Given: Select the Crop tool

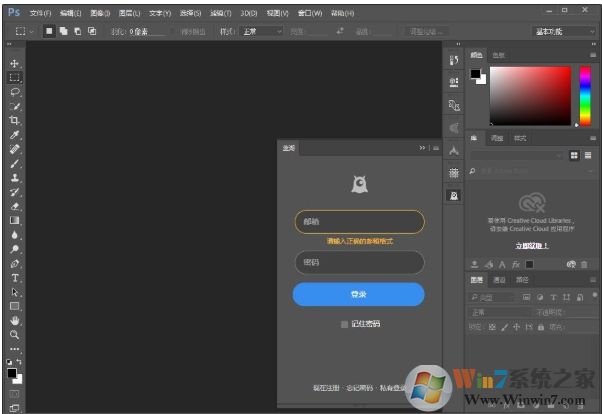Looking at the screenshot, I should coord(15,120).
